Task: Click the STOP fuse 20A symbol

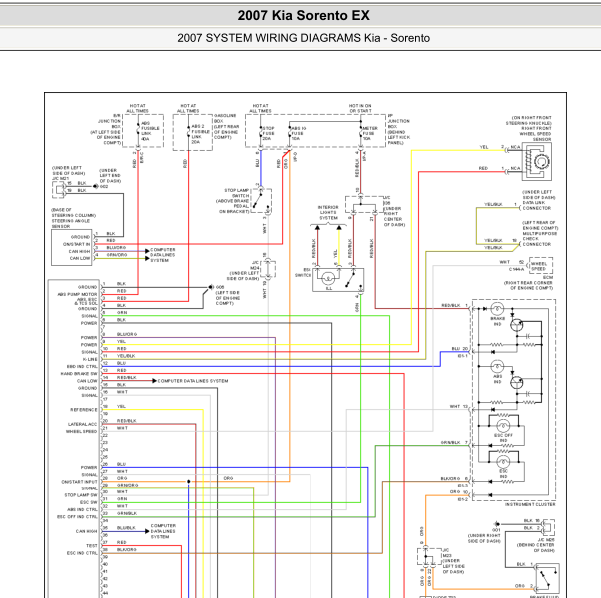Action: click(x=261, y=132)
